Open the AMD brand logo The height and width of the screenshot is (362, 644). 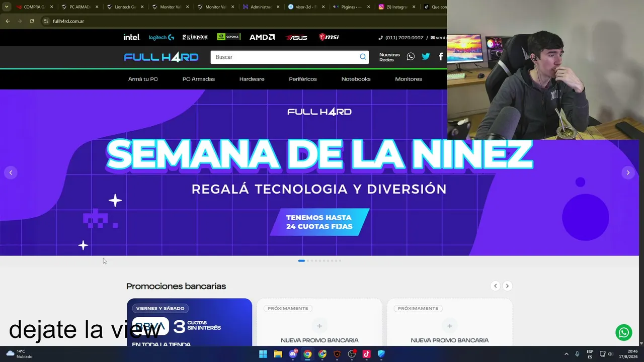[262, 37]
